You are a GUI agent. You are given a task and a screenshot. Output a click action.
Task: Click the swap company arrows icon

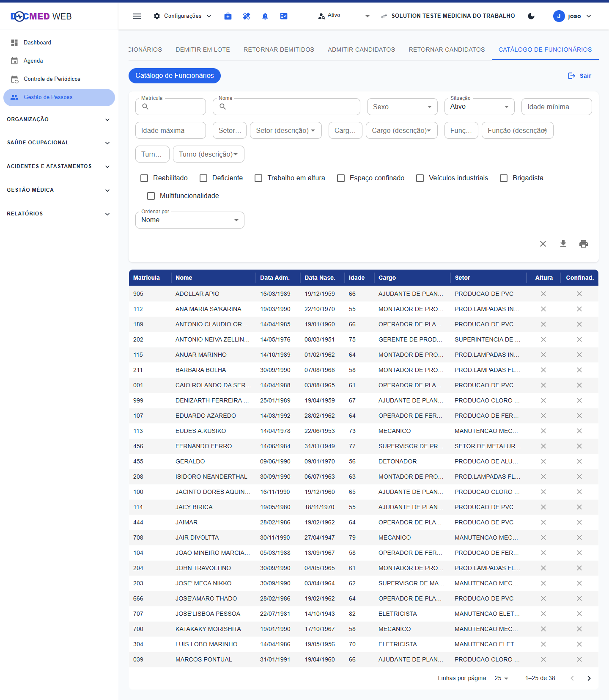[x=384, y=16]
